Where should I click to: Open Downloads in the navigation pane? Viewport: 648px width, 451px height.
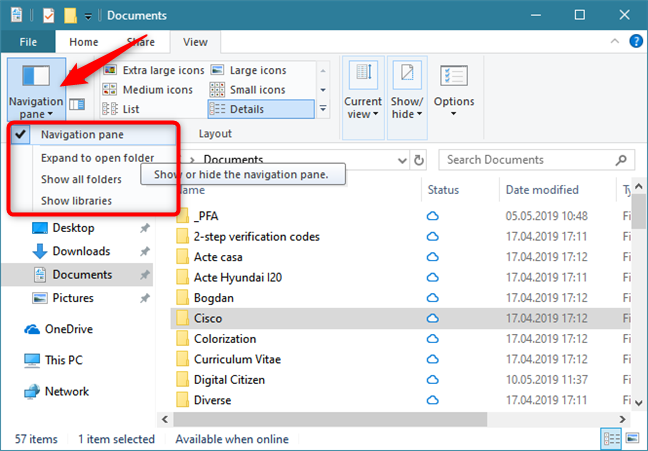point(81,251)
